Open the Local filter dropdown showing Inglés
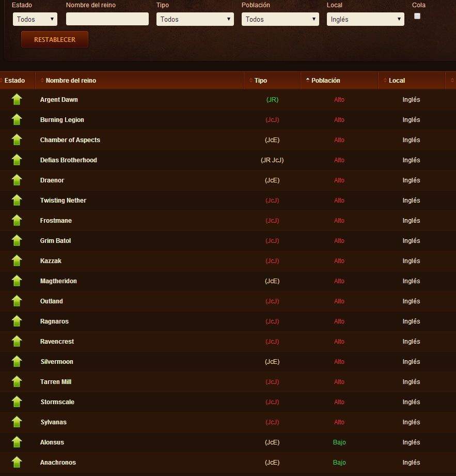 click(366, 19)
